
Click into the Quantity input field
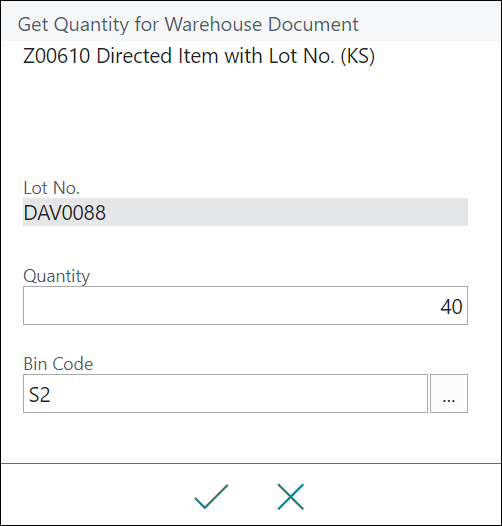245,306
